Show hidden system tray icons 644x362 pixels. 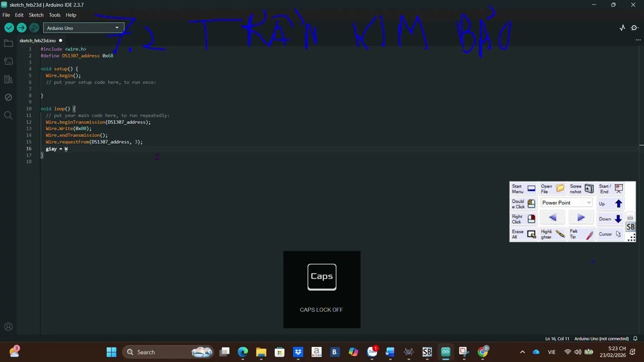click(522, 352)
